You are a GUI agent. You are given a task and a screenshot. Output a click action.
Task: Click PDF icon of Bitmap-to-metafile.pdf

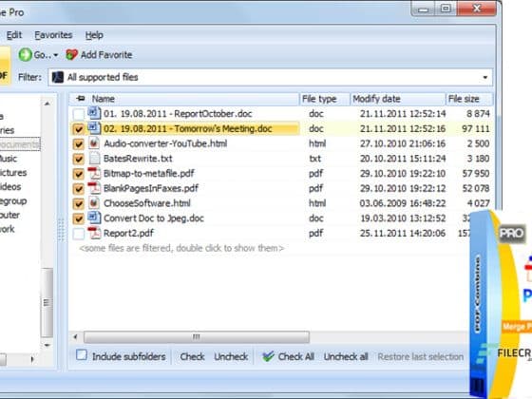pyautogui.click(x=94, y=173)
